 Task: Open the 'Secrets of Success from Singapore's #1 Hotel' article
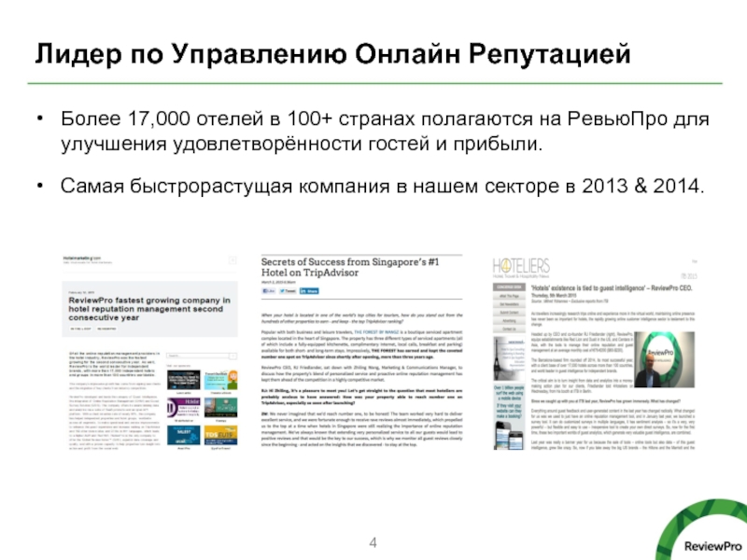(x=349, y=267)
